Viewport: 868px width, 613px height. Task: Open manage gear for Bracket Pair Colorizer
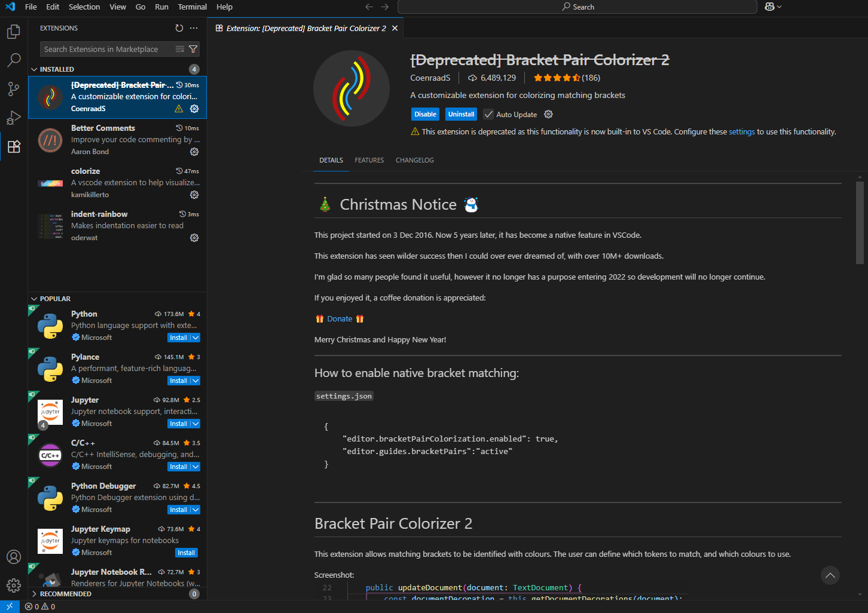[194, 109]
